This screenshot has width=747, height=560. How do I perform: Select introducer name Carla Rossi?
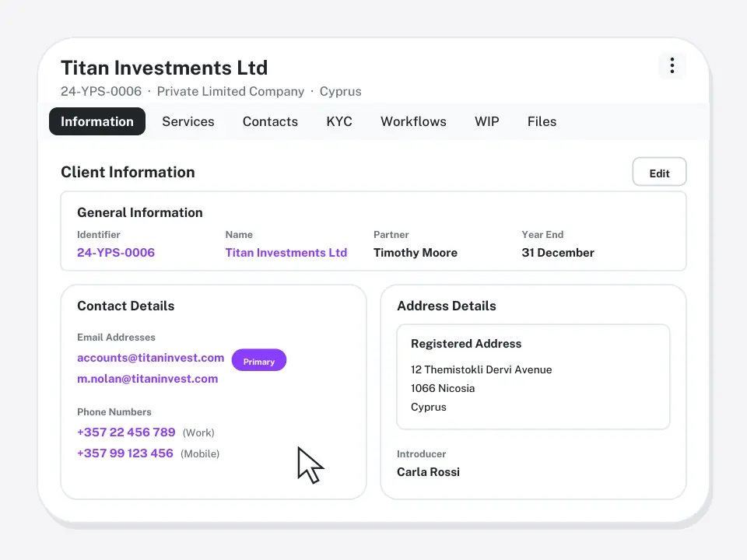[x=428, y=472]
